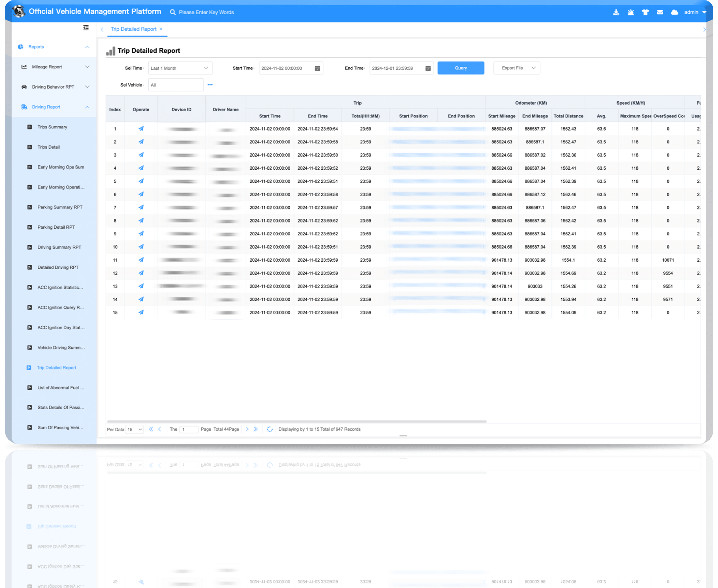The height and width of the screenshot is (588, 718).
Task: Go to last page with double-right arrow
Action: pyautogui.click(x=256, y=429)
